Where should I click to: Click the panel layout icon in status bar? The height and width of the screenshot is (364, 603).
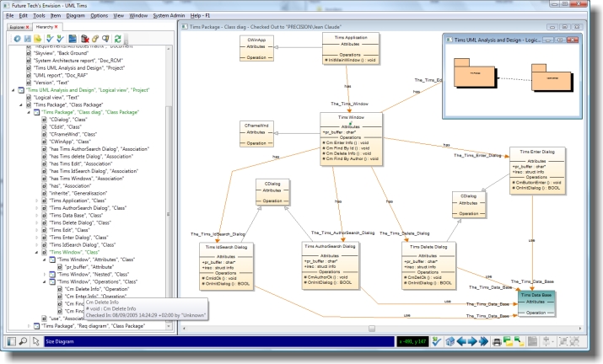pyautogui.click(x=12, y=341)
